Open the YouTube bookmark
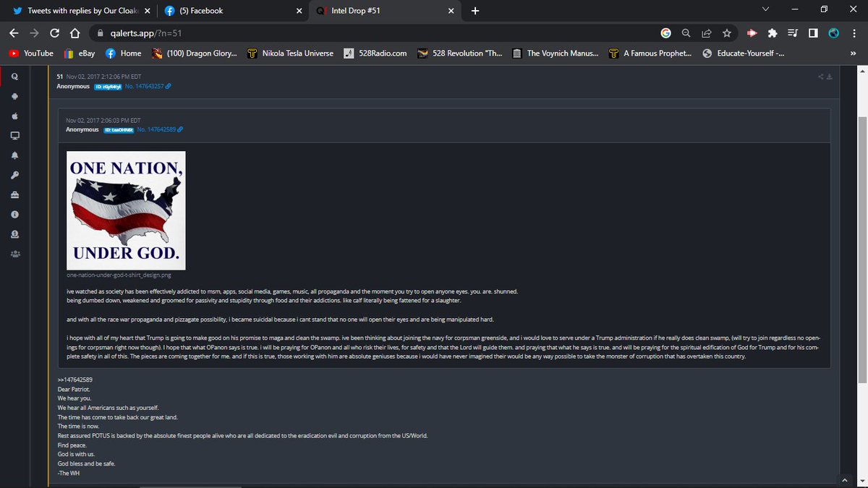 pyautogui.click(x=31, y=53)
